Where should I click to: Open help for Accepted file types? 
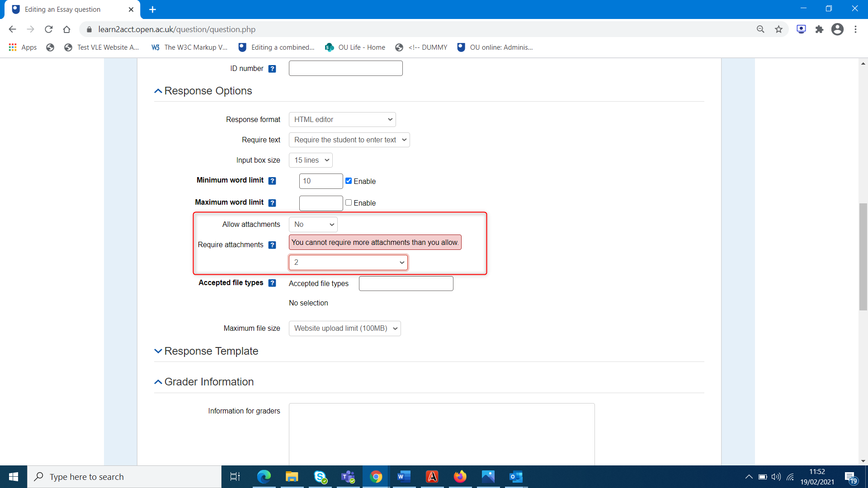[272, 283]
